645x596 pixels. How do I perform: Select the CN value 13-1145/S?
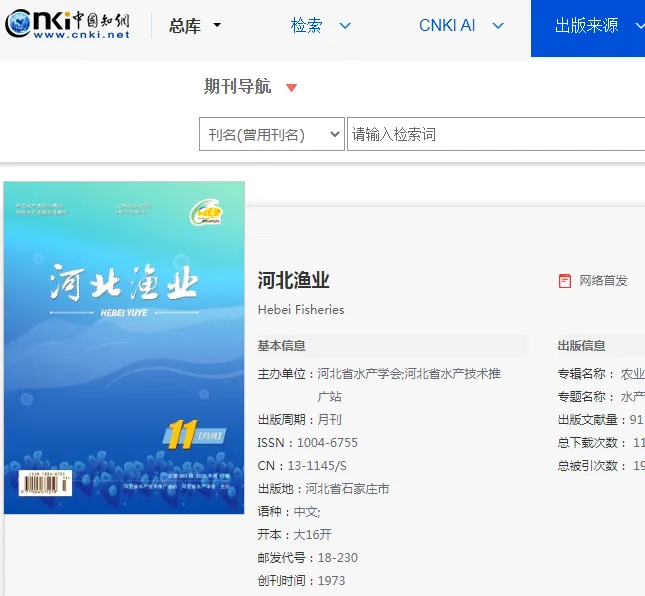(317, 466)
